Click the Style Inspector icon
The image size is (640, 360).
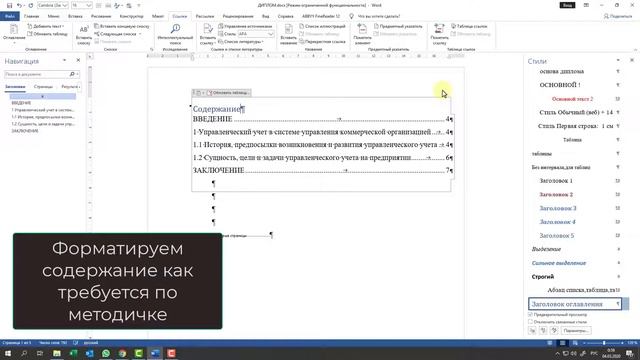tap(543, 330)
